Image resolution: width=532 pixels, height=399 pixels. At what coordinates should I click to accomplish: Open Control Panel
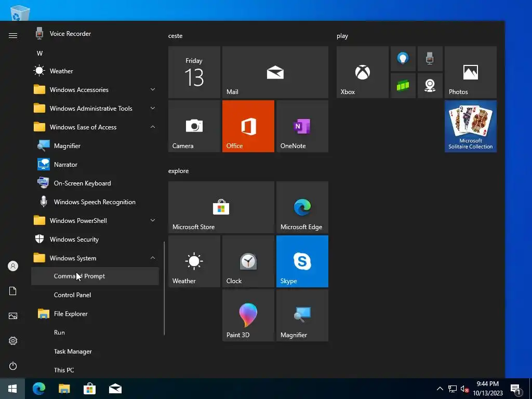(95, 295)
